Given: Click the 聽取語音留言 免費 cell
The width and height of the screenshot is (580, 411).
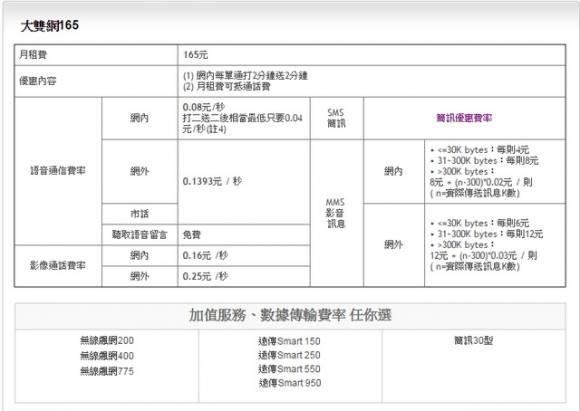Looking at the screenshot, I should pyautogui.click(x=244, y=235).
